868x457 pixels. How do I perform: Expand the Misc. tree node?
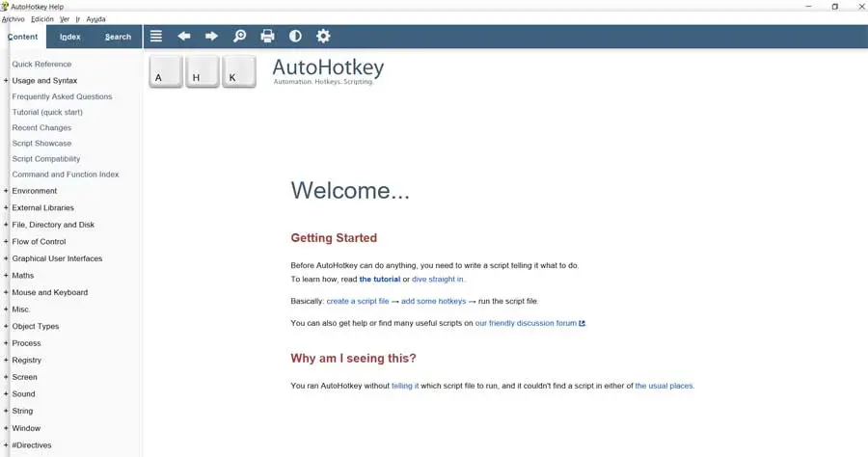(6, 309)
